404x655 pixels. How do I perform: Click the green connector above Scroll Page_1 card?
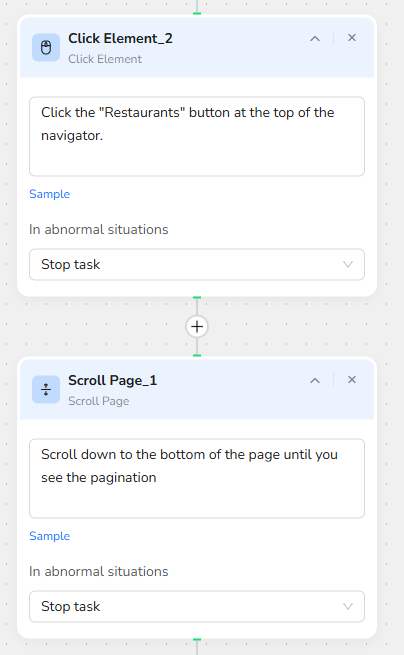pos(197,355)
